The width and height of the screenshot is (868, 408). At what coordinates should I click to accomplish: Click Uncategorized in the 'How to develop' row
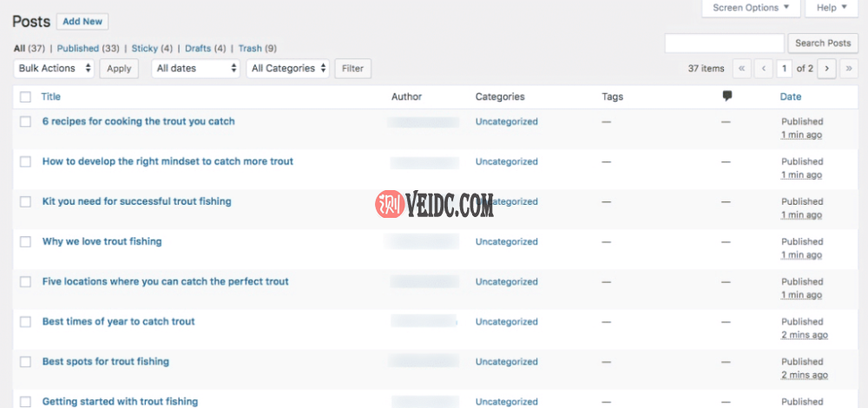(507, 161)
